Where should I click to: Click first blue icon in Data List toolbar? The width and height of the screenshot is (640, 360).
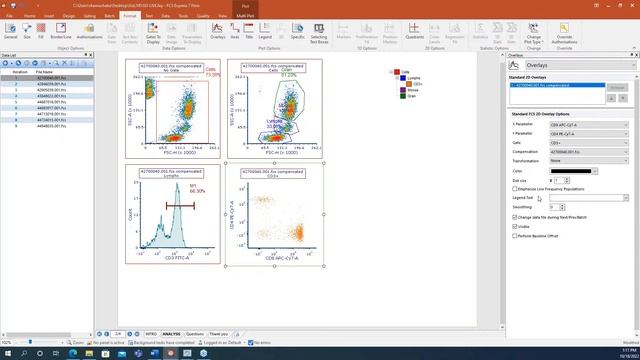pyautogui.click(x=5, y=63)
